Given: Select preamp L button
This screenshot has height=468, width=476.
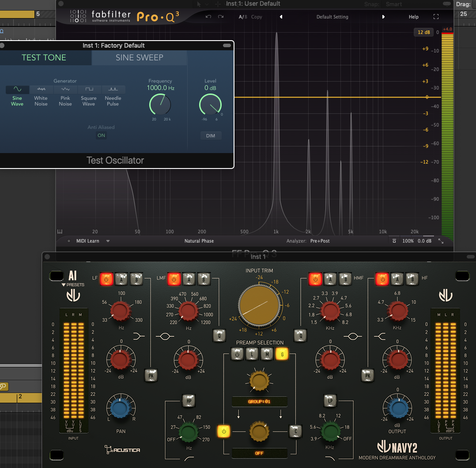Looking at the screenshot, I should click(252, 354).
